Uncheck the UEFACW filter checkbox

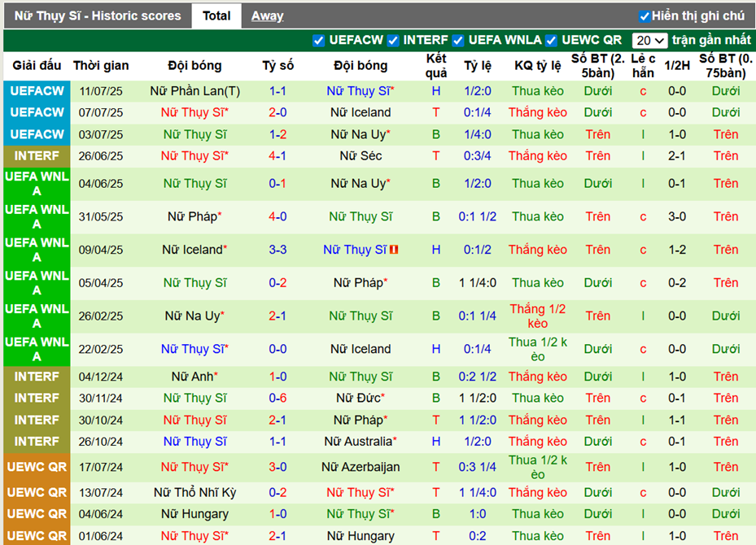click(318, 41)
